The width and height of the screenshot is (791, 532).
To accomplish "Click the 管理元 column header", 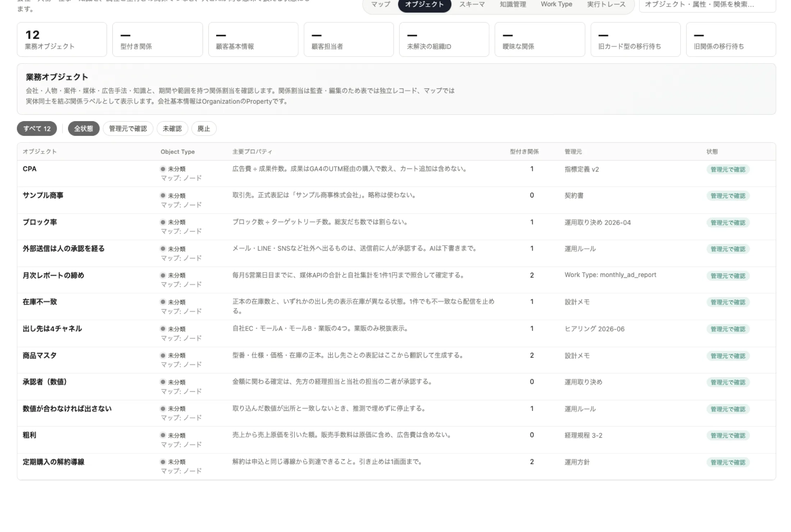I will coord(573,152).
